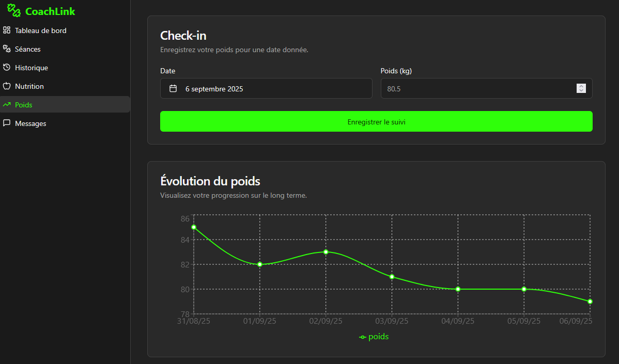This screenshot has height=364, width=619.
Task: Navigate to Nutrition page
Action: coord(65,86)
